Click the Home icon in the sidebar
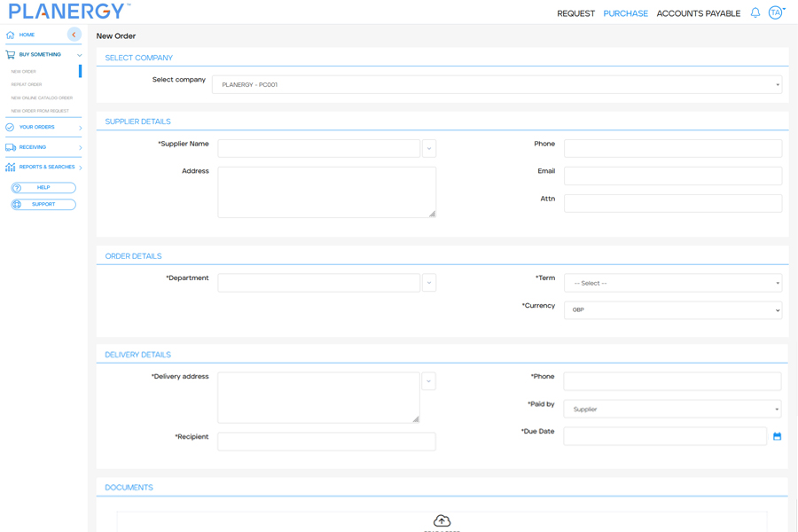The width and height of the screenshot is (798, 532). click(11, 35)
